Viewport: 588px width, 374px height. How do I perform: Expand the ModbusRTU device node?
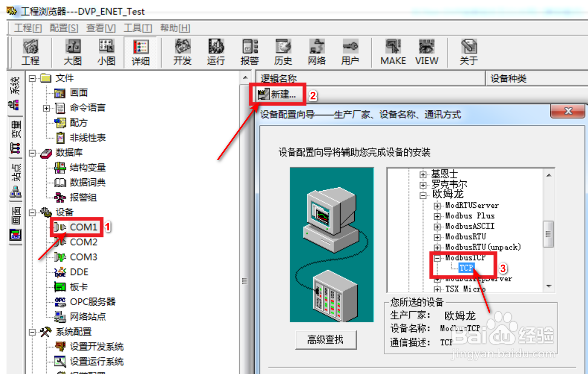click(437, 237)
